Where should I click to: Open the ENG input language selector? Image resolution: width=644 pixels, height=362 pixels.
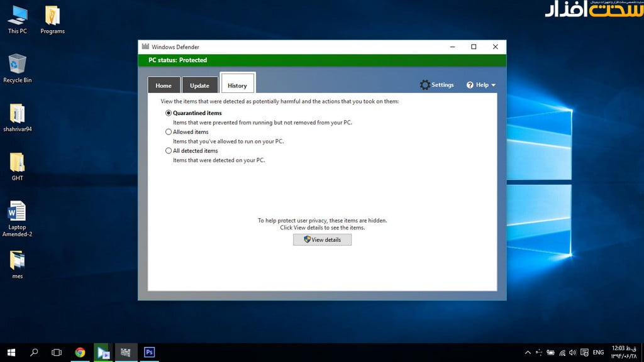coord(599,353)
